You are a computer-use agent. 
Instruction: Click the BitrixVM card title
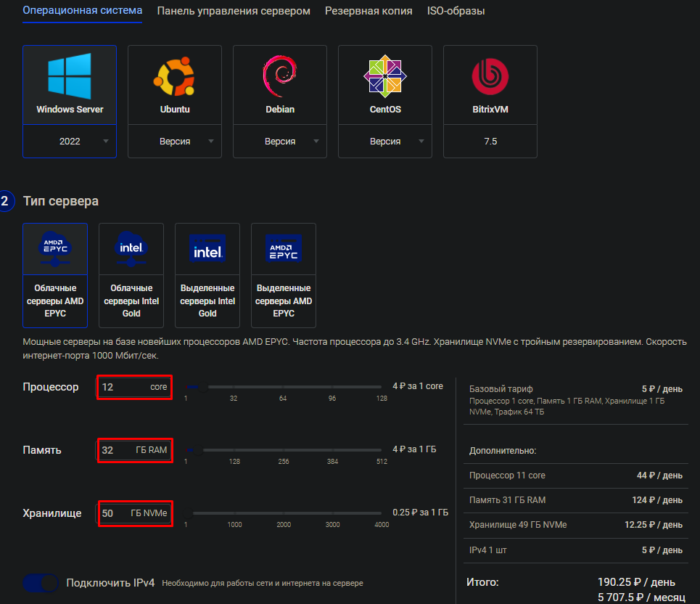(x=490, y=109)
